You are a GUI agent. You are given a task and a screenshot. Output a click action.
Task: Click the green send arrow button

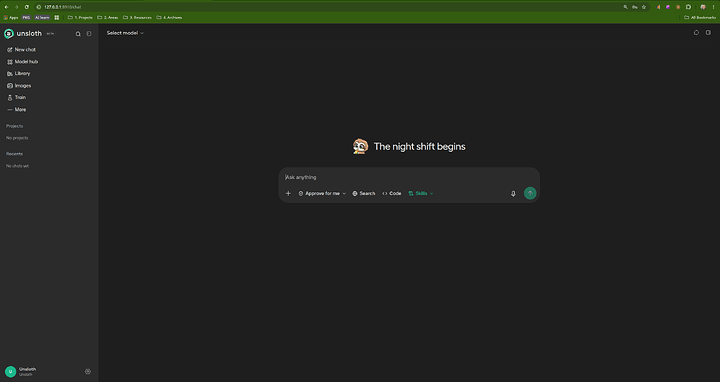pyautogui.click(x=530, y=193)
